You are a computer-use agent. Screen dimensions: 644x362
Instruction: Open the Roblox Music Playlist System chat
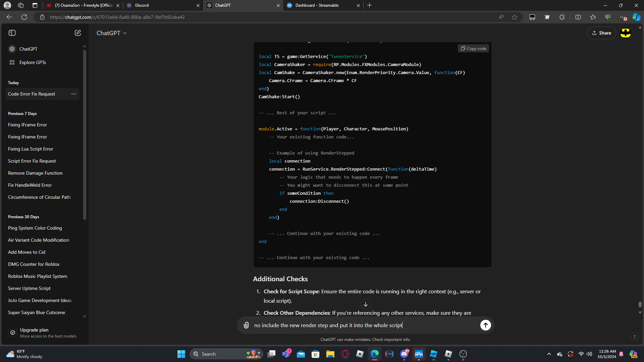click(38, 276)
